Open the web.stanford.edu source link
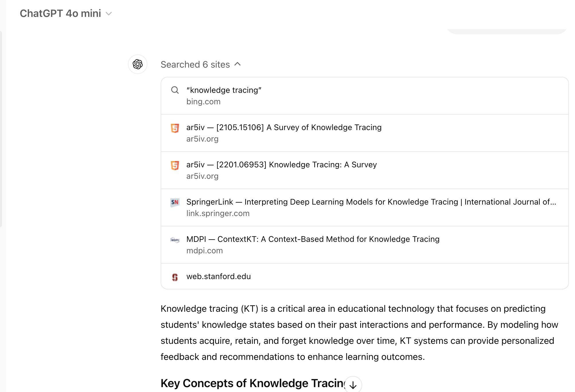Viewport: 575px width, 392px height. pyautogui.click(x=219, y=276)
